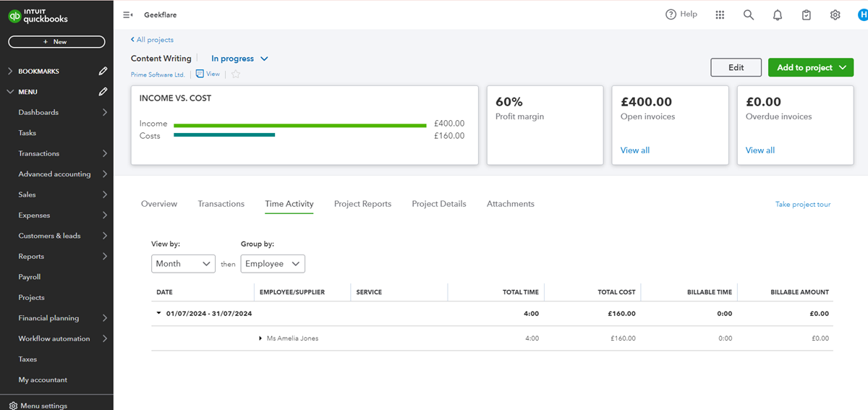Click the £160.00 cost for Amelia Jones

(x=623, y=338)
